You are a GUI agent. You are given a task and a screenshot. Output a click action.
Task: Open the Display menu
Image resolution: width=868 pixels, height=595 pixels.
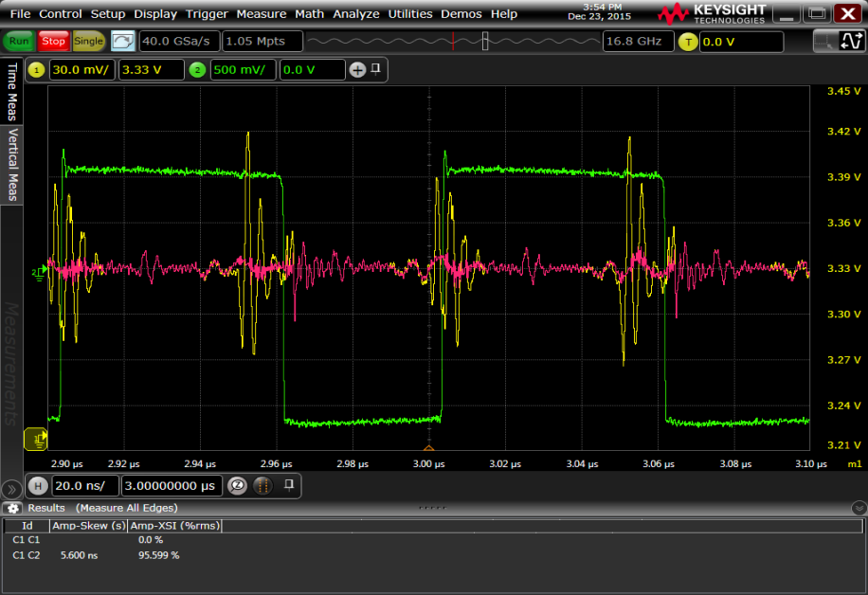[x=155, y=14]
